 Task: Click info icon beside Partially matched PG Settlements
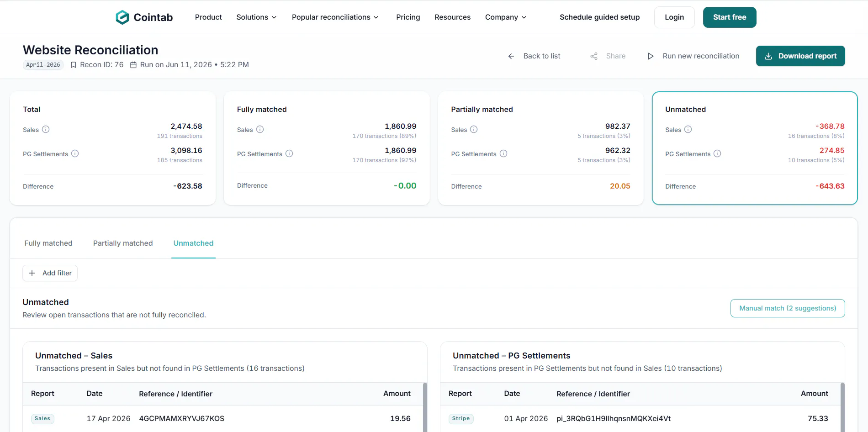503,153
